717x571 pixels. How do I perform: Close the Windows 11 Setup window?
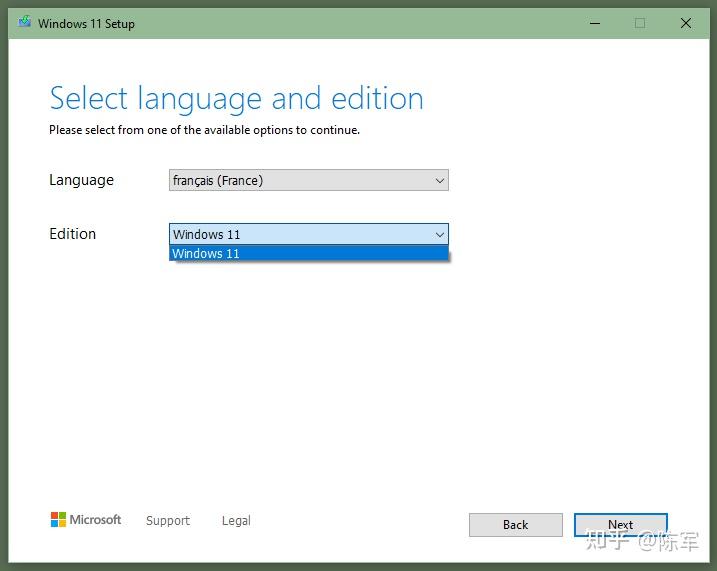pos(685,23)
